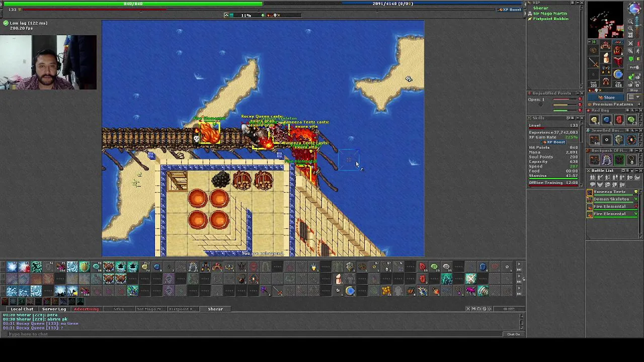This screenshot has height=362, width=644.
Task: Open the Battle List sort dropdown arrow
Action: [632, 170]
